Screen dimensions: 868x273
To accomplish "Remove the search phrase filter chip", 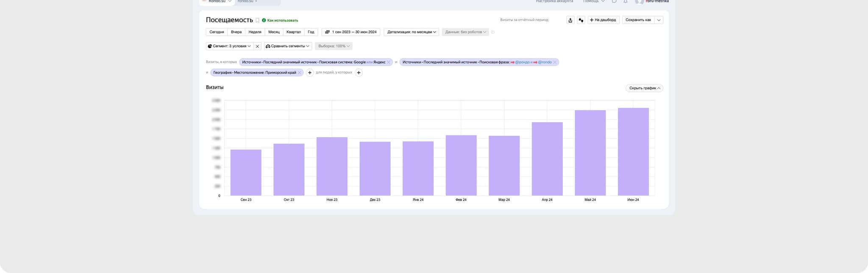I will 555,62.
